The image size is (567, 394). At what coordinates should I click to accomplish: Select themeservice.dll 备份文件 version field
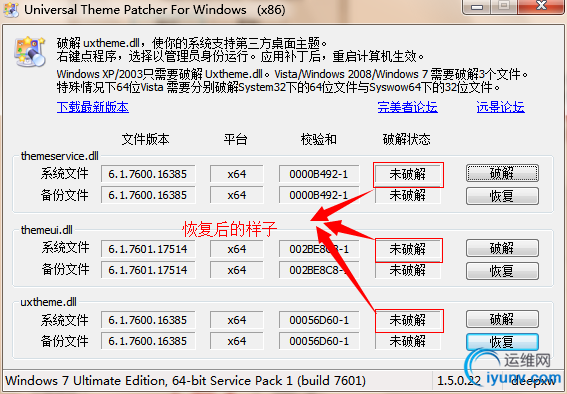[148, 195]
